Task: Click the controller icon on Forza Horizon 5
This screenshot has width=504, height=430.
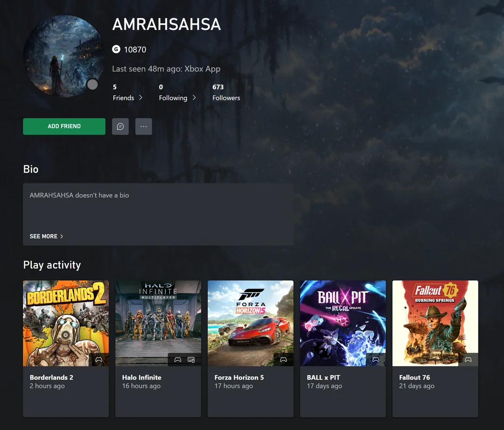Action: pyautogui.click(x=283, y=360)
